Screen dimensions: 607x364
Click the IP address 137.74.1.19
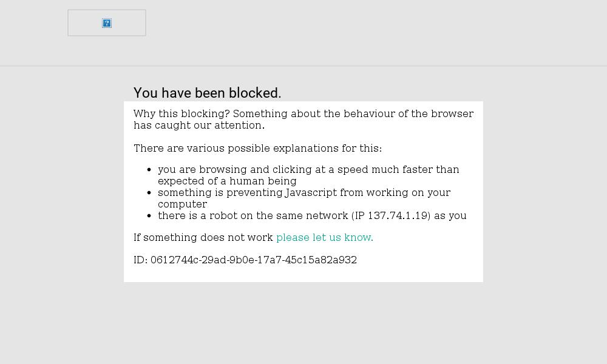click(398, 215)
